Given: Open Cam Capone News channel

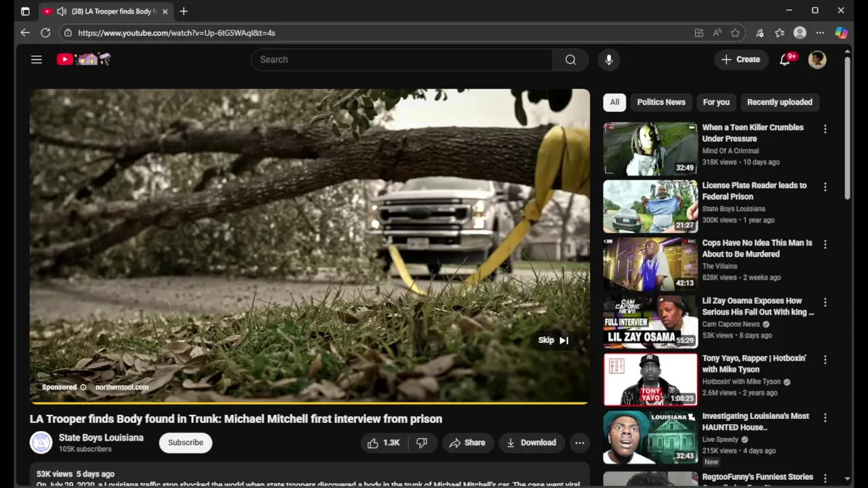Looking at the screenshot, I should click(x=731, y=324).
